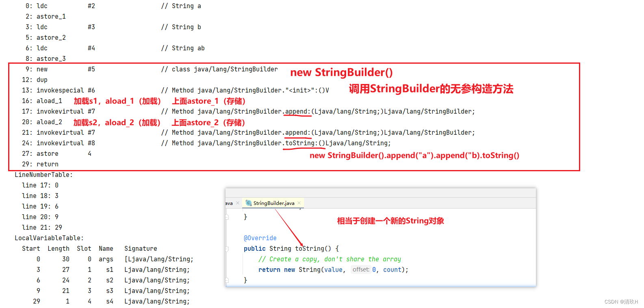This screenshot has width=644, height=308.
Task: Click the @Override annotation
Action: (260, 238)
